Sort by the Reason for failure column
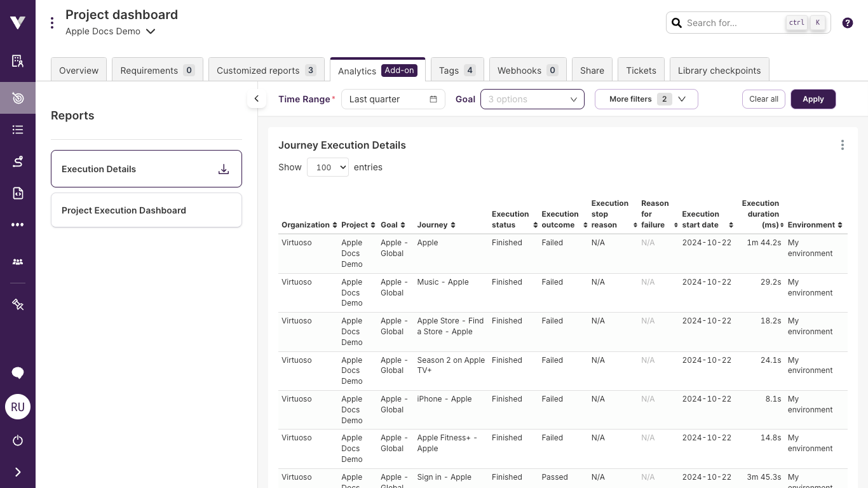The width and height of the screenshot is (868, 488). (659, 214)
